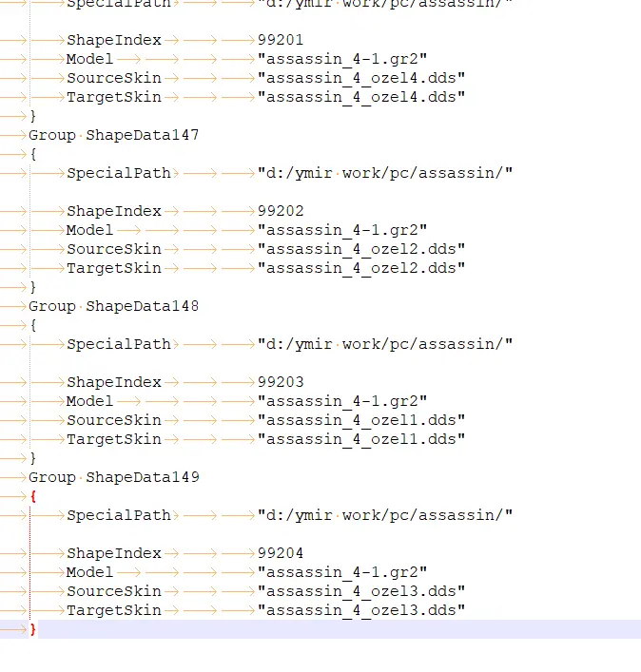641x672 pixels.
Task: Click the ShapeIndex value 99203
Action: click(x=281, y=382)
